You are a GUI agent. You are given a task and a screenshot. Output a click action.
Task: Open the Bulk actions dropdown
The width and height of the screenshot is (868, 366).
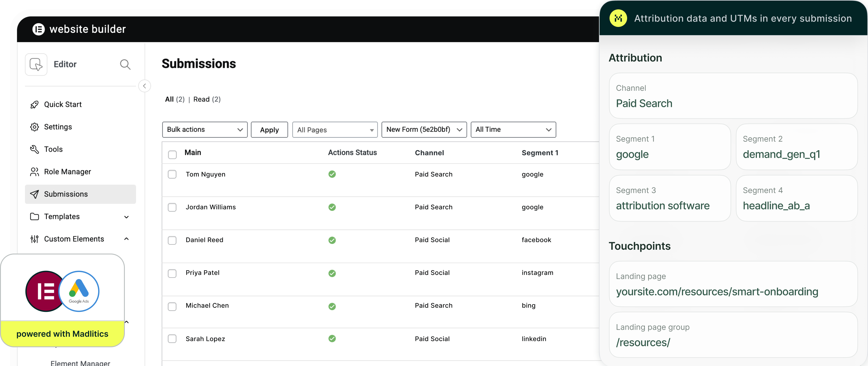(x=205, y=130)
